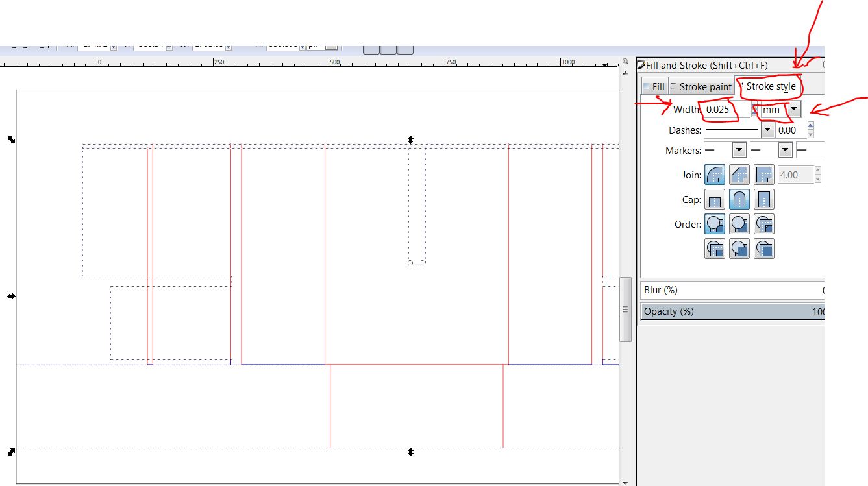
Task: Click the scroll-down arrow below the canvas scrollbar
Action: click(625, 483)
